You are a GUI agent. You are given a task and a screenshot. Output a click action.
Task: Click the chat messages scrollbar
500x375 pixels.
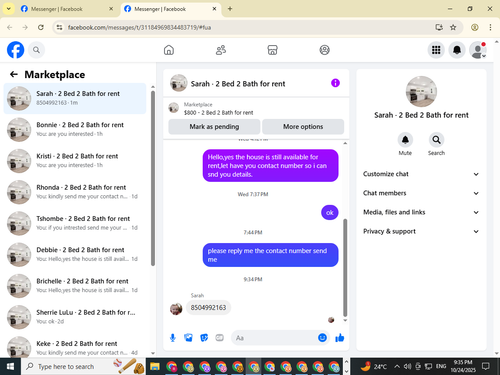(x=345, y=267)
